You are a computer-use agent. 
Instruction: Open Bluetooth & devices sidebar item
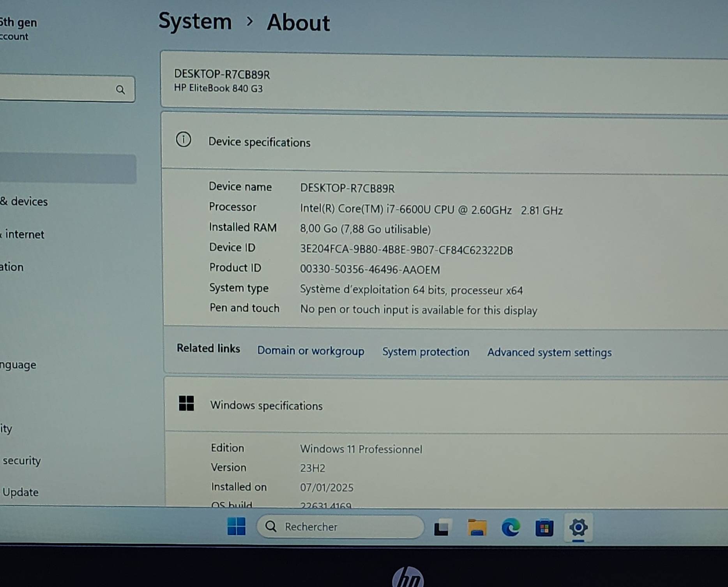(x=24, y=201)
